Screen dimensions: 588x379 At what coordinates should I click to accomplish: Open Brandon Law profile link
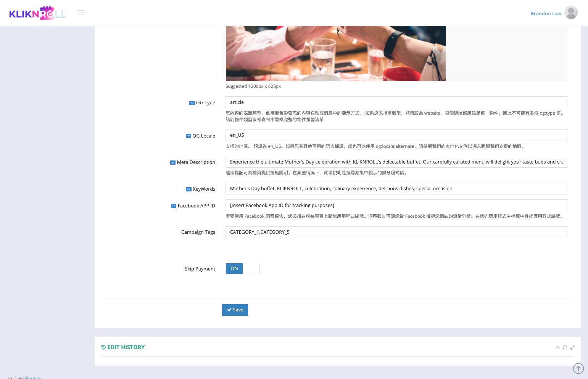coord(546,13)
